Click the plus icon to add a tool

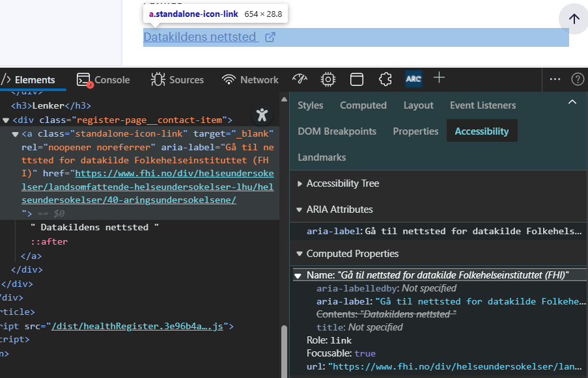440,78
